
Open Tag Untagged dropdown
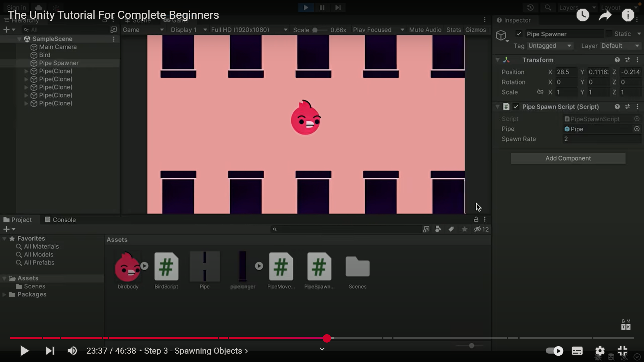(549, 46)
